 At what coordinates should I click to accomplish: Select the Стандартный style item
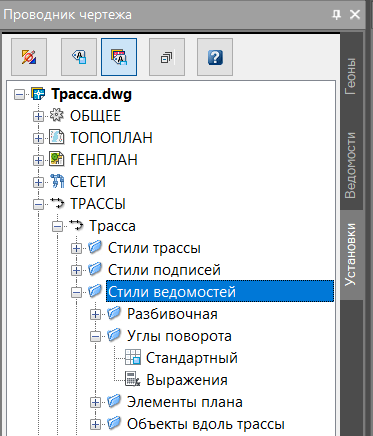(x=192, y=358)
